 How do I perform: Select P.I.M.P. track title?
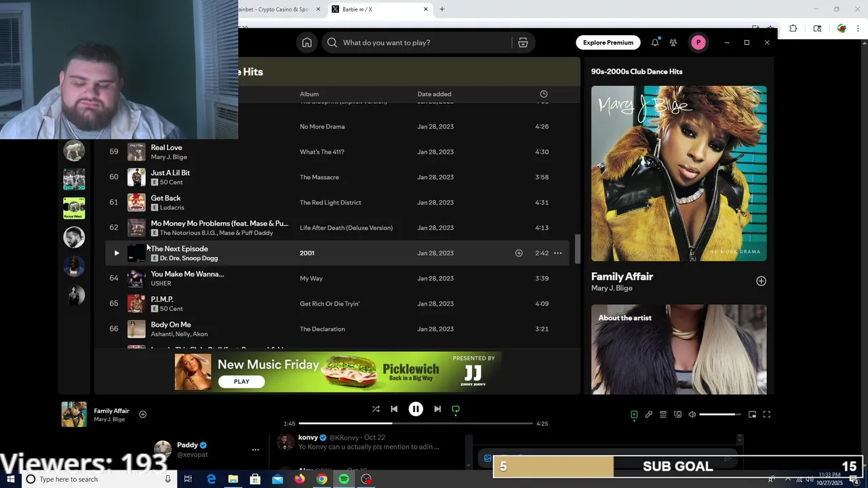coord(162,299)
